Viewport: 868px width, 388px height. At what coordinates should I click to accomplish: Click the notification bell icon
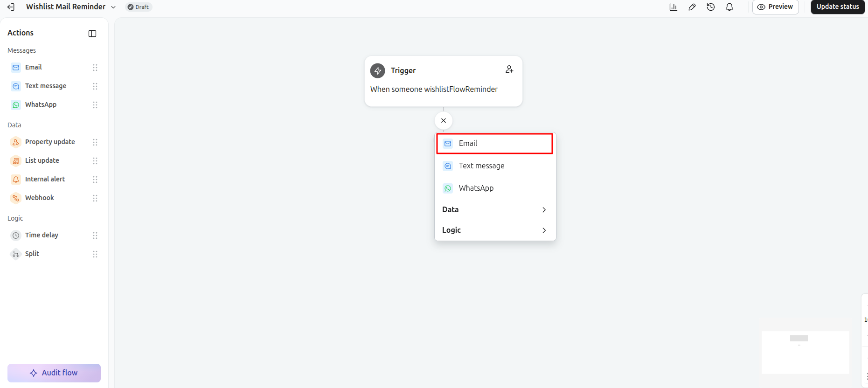tap(729, 7)
